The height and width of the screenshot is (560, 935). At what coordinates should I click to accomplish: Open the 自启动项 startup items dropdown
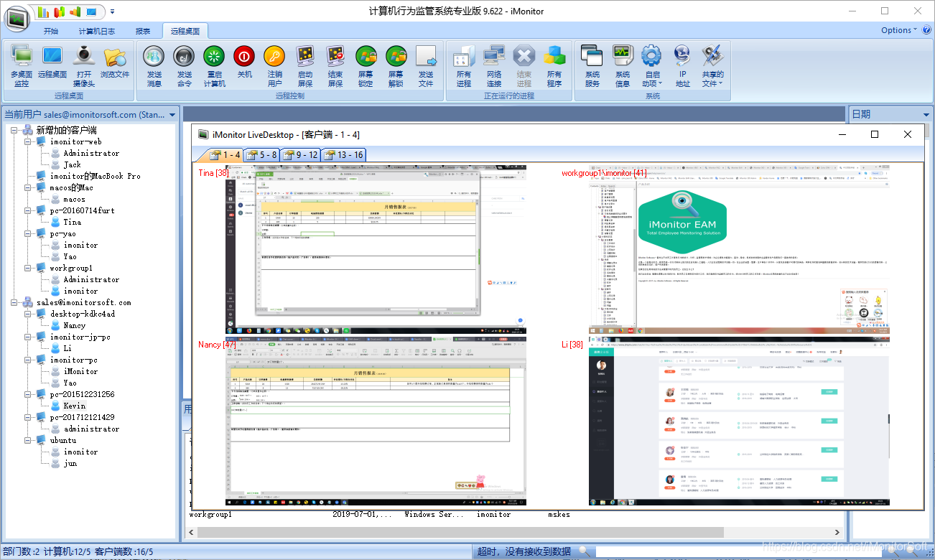pyautogui.click(x=652, y=67)
